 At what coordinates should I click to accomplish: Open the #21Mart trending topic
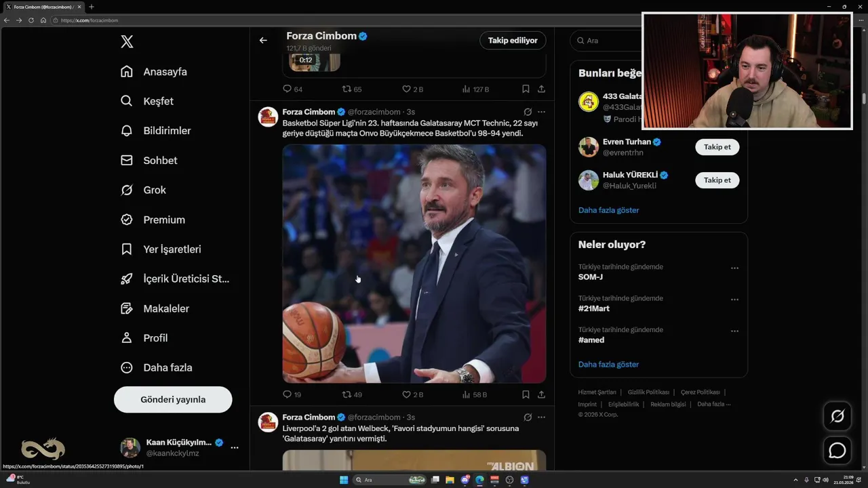594,308
